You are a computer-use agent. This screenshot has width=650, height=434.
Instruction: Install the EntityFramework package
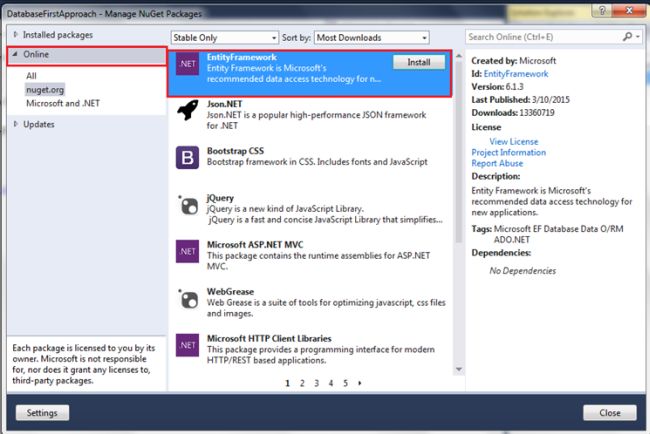419,62
